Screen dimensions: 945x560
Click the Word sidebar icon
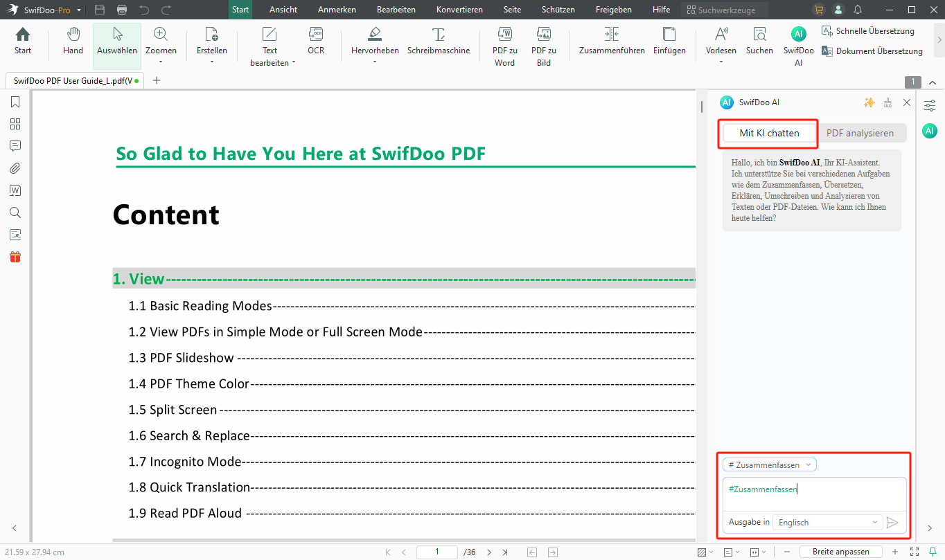(15, 190)
